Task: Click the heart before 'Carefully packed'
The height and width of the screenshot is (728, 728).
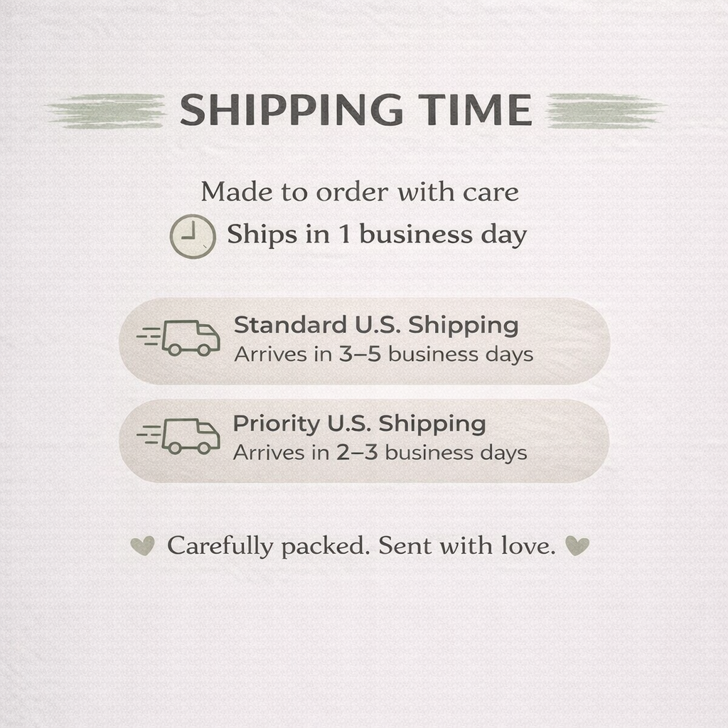Action: click(x=142, y=546)
